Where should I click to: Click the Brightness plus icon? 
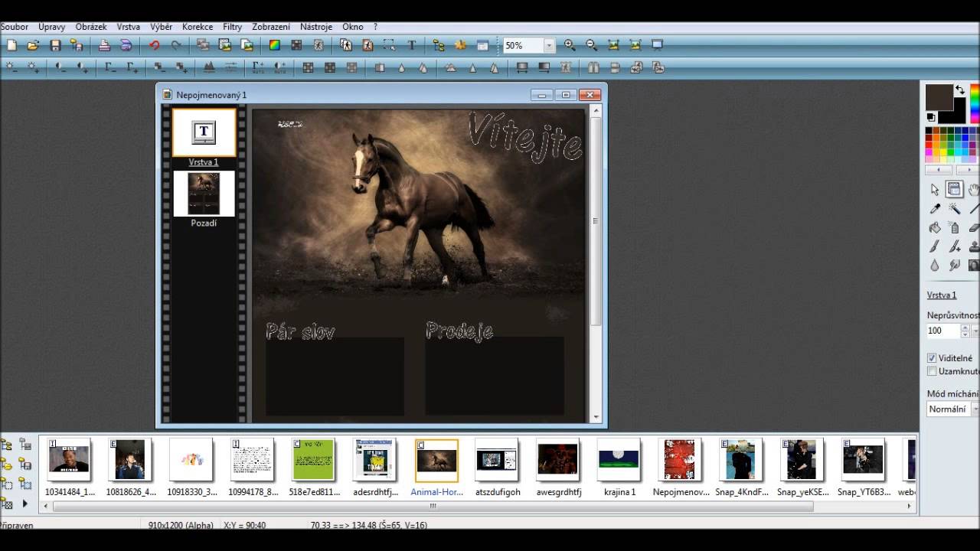point(33,67)
